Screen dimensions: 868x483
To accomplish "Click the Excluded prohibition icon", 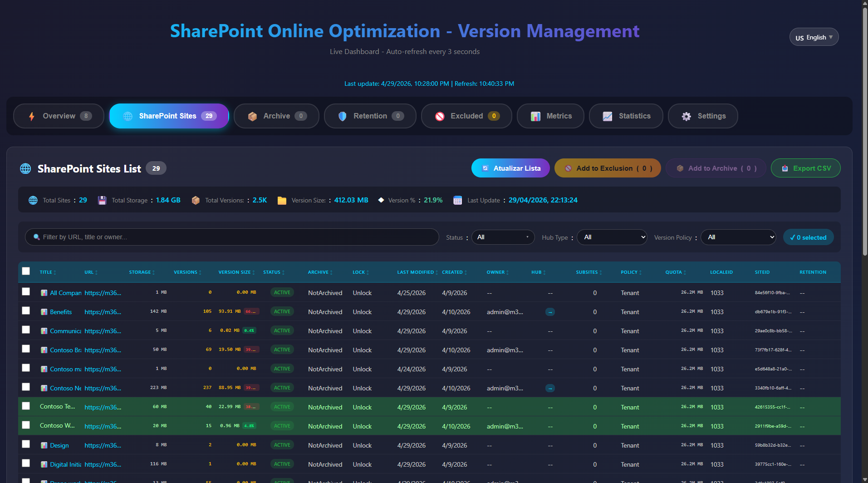I will pos(440,116).
